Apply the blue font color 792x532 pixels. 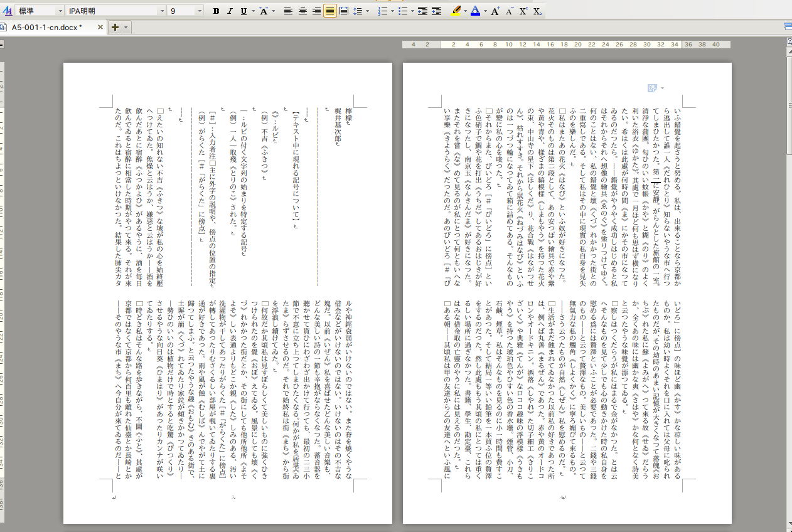475,11
